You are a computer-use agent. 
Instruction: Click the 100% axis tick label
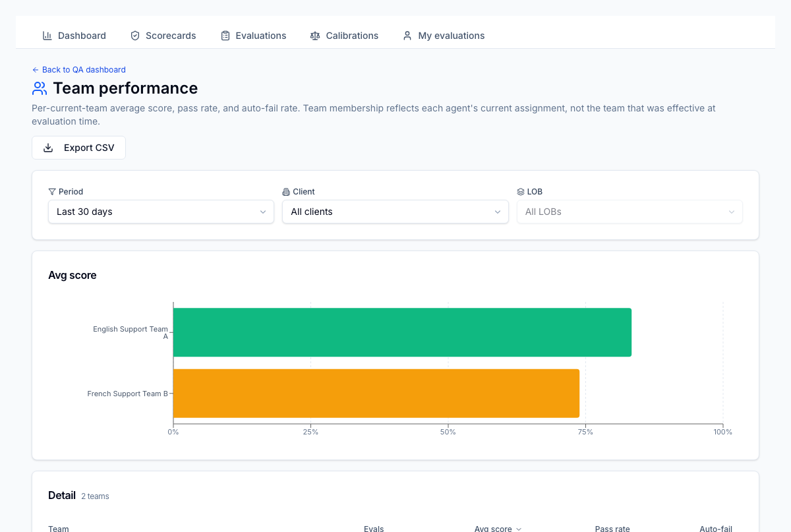coord(722,432)
